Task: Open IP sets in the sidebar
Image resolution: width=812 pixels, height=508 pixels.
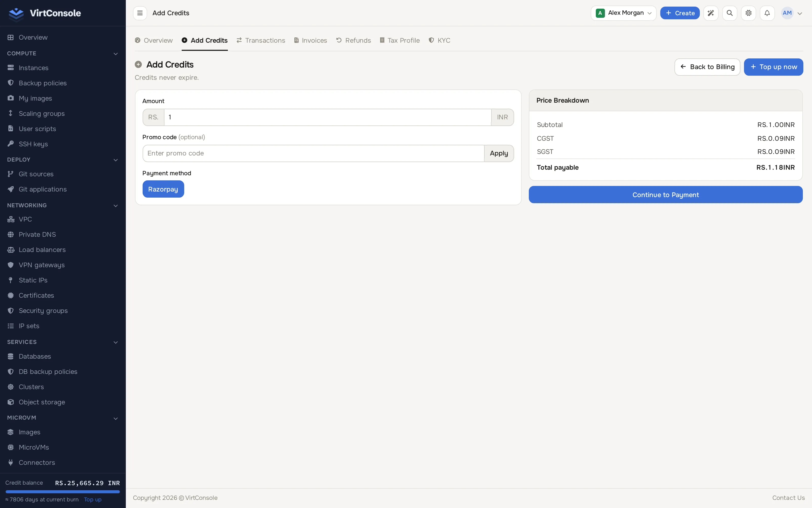Action: click(x=63, y=326)
